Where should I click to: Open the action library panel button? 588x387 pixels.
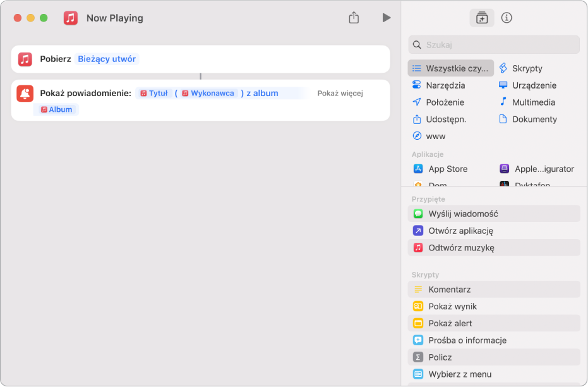tap(481, 18)
